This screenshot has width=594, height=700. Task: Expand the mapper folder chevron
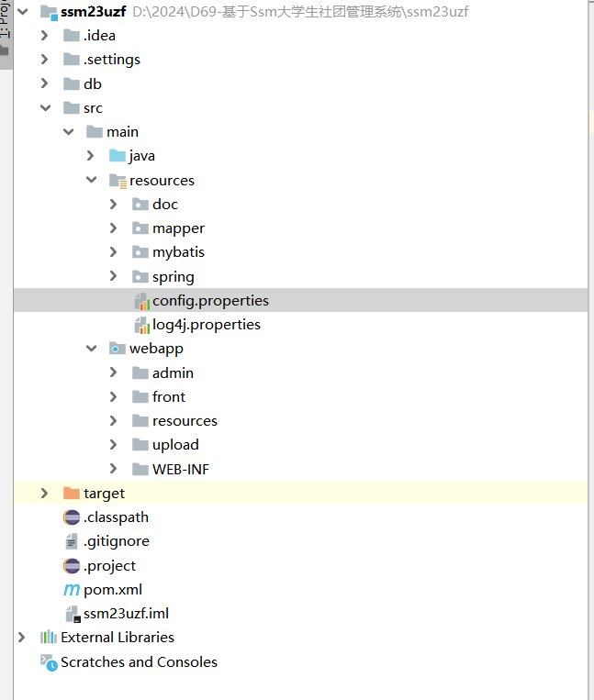click(x=114, y=228)
